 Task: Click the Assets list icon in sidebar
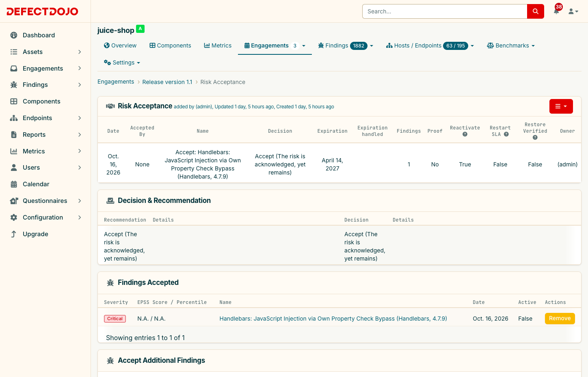pyautogui.click(x=14, y=52)
